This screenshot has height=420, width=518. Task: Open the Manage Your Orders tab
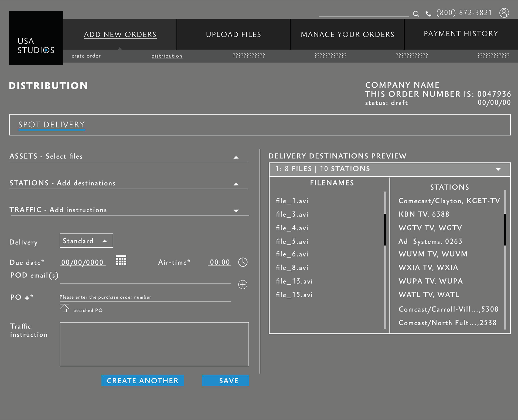tap(347, 35)
